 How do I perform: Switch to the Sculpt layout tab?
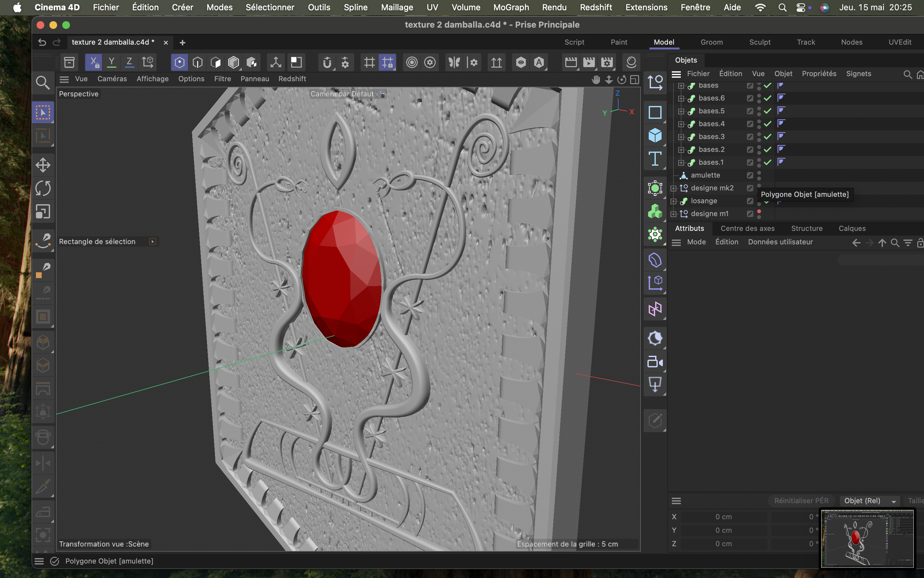point(760,42)
